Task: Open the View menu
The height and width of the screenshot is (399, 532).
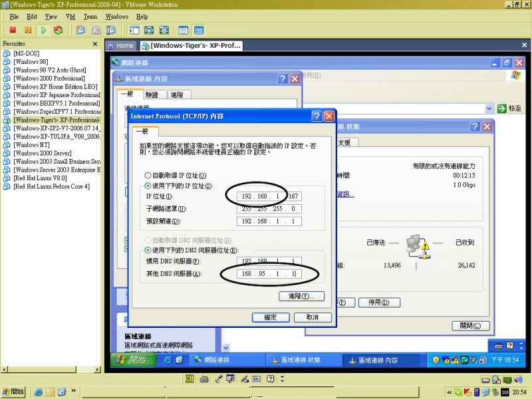Action: tap(51, 17)
